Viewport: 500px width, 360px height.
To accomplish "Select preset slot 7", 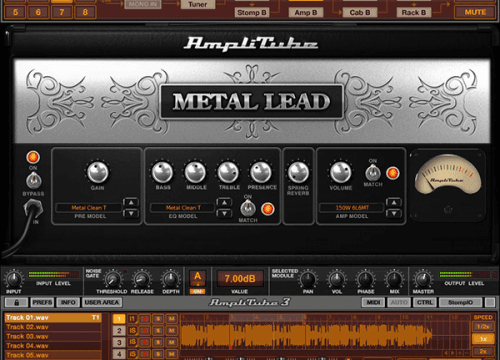I will (62, 12).
